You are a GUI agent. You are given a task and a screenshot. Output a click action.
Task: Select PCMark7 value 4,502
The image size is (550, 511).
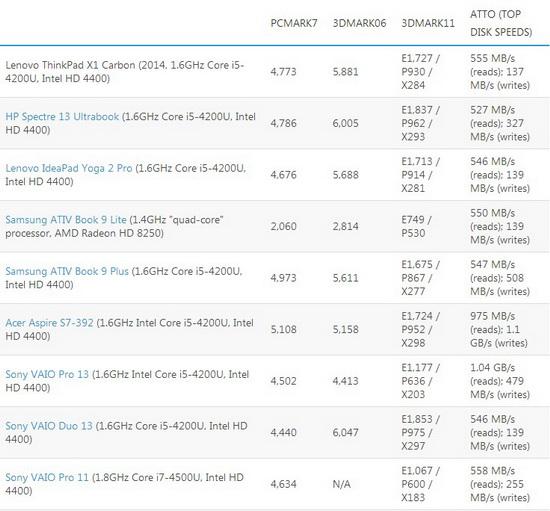283,381
